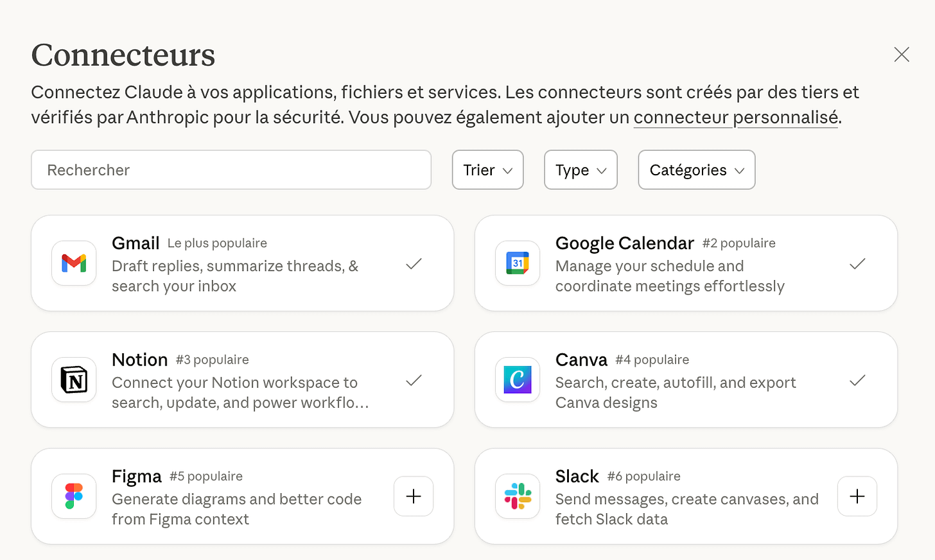Click the Figma logo icon
This screenshot has height=560, width=935.
74,496
